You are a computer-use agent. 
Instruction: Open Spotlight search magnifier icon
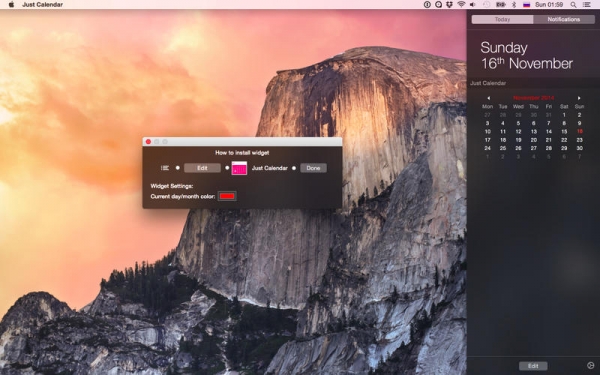[573, 5]
